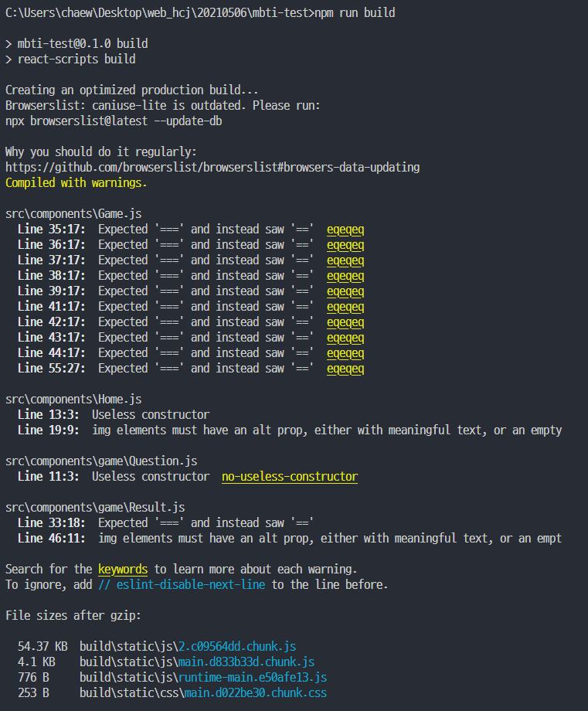588x711 pixels.
Task: Click the Line 33:18 warning in Result.js
Action: point(165,523)
